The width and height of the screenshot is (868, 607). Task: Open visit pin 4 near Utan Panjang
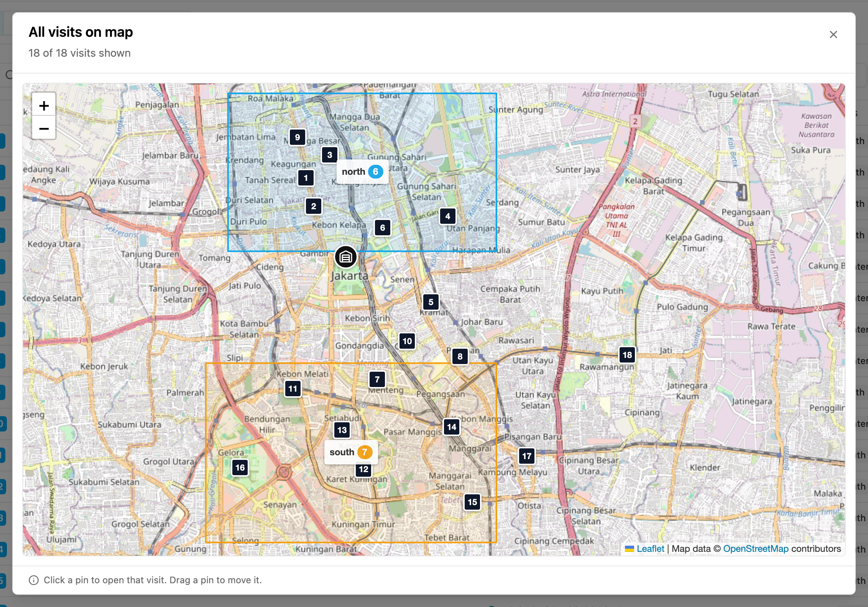[x=448, y=216]
